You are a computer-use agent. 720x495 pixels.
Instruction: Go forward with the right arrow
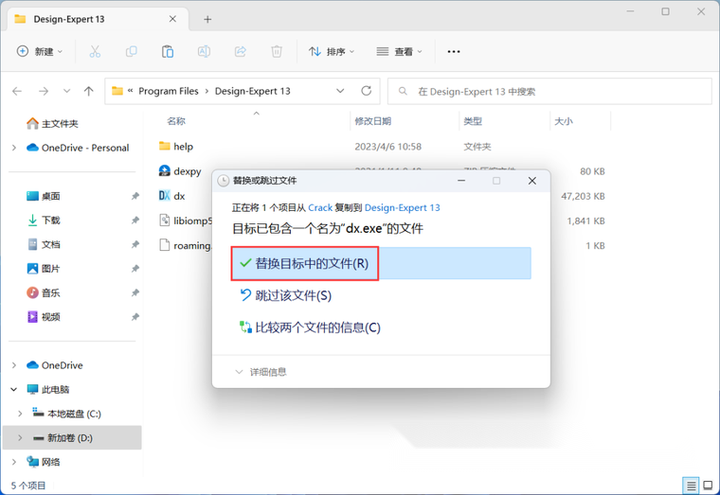[44, 91]
